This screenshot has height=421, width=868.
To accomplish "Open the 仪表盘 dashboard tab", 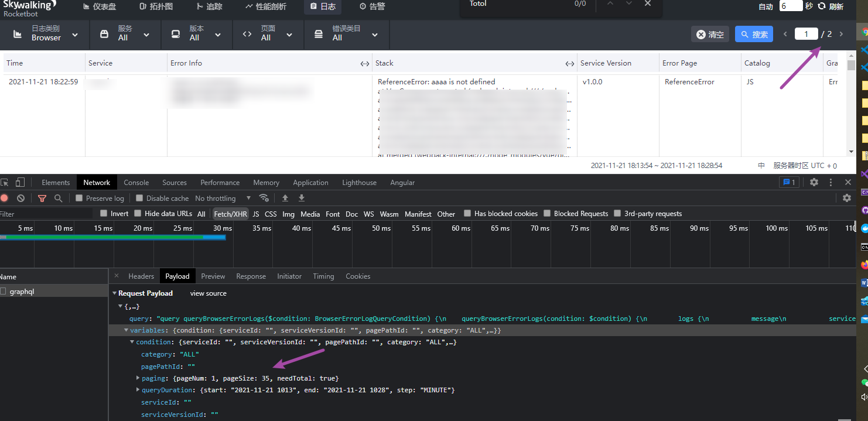I will pyautogui.click(x=99, y=6).
